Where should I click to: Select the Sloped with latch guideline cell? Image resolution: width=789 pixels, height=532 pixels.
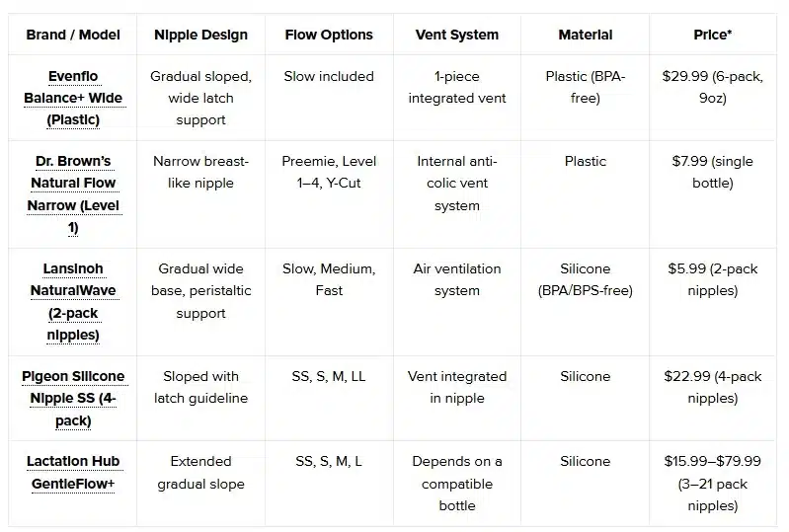[x=201, y=387]
